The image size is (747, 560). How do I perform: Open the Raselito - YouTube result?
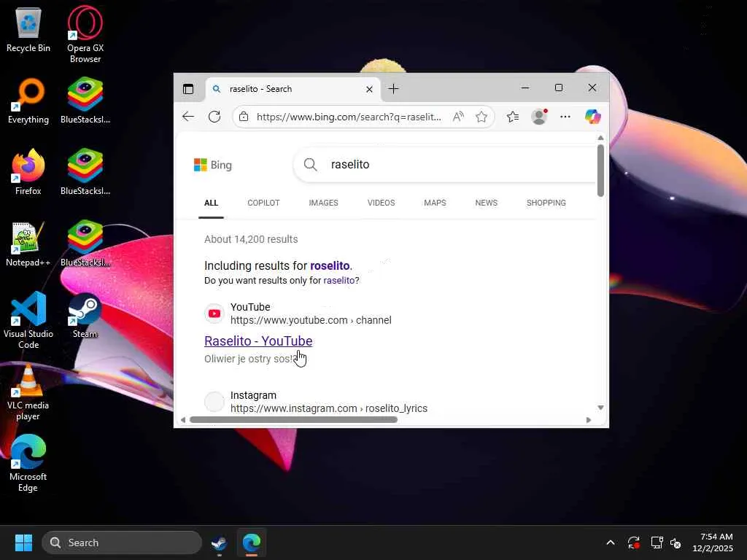pos(258,341)
